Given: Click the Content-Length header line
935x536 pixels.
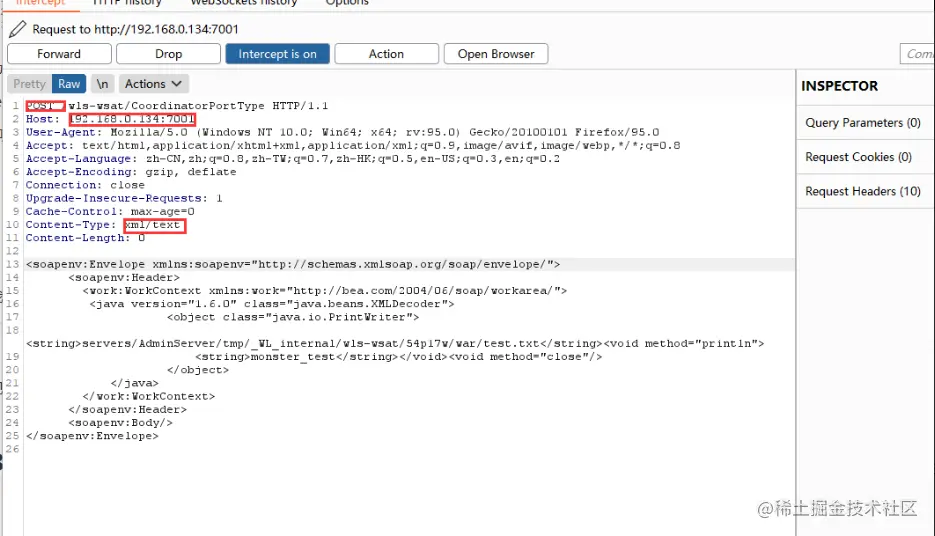Looking at the screenshot, I should (x=85, y=238).
